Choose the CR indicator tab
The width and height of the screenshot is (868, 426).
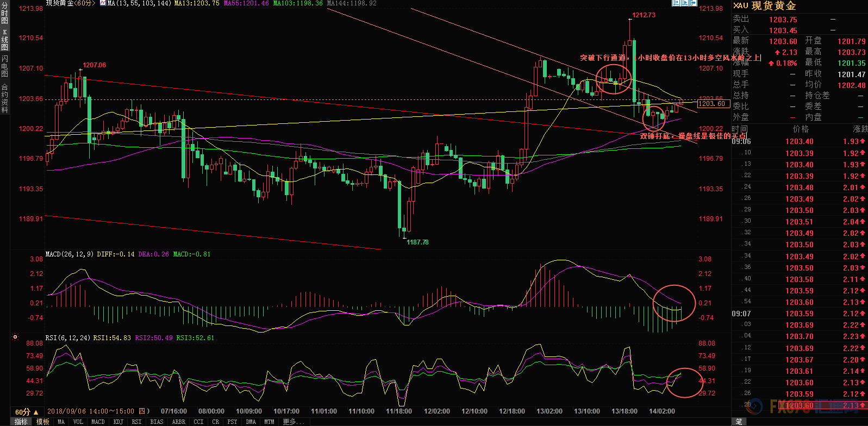click(216, 422)
